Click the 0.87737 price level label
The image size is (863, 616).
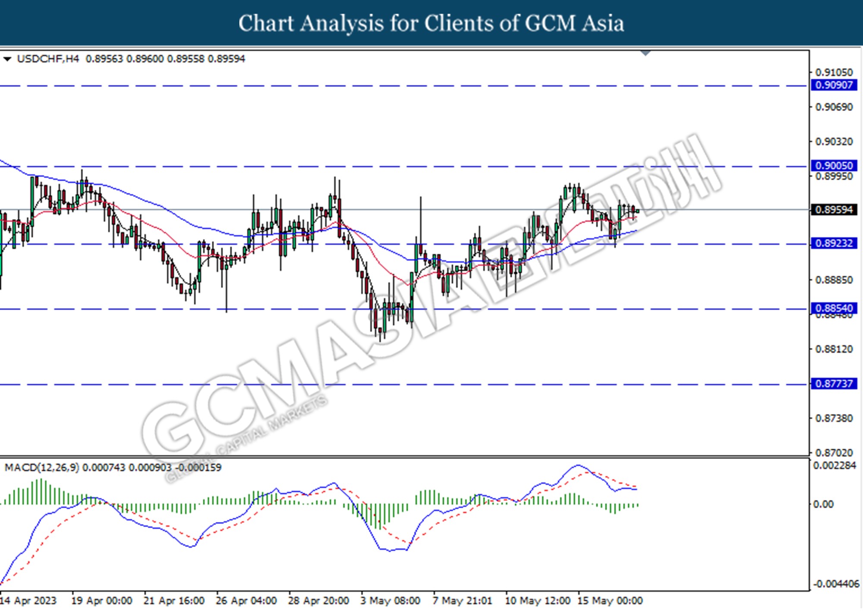(x=834, y=383)
